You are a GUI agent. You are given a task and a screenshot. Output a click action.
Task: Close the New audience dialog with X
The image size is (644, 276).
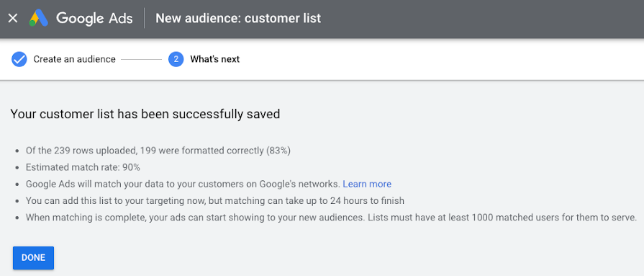tap(13, 18)
